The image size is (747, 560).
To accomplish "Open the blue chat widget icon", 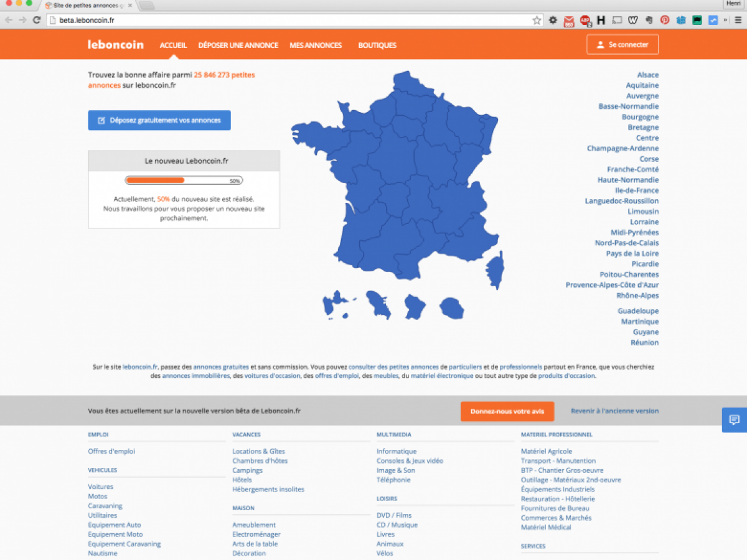I will pyautogui.click(x=735, y=420).
